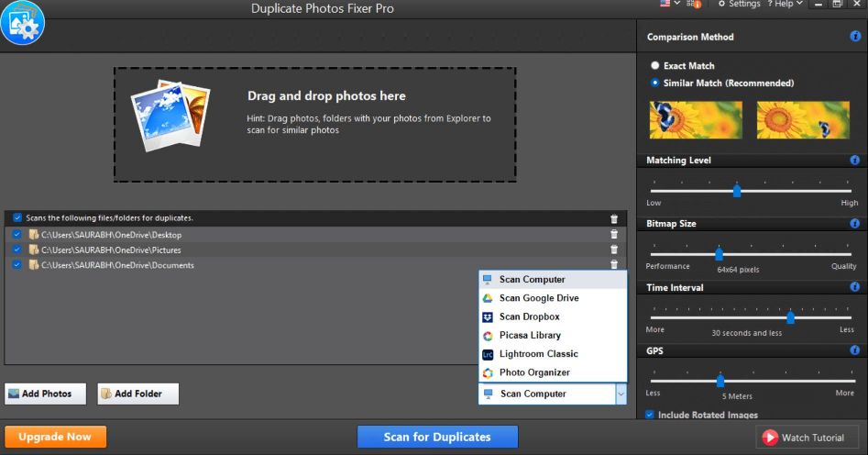Screen dimensions: 868x455
Task: Delete the Pictures folder entry via trash icon
Action: [613, 250]
